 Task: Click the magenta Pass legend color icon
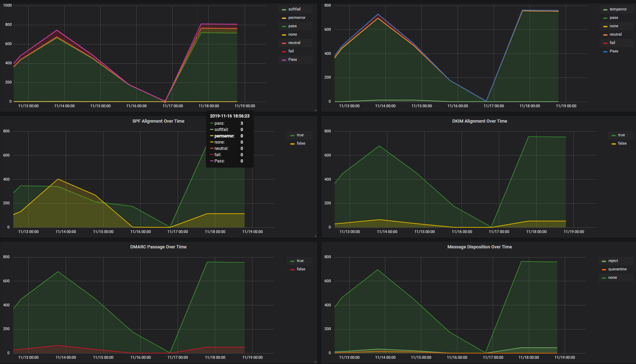[x=284, y=60]
